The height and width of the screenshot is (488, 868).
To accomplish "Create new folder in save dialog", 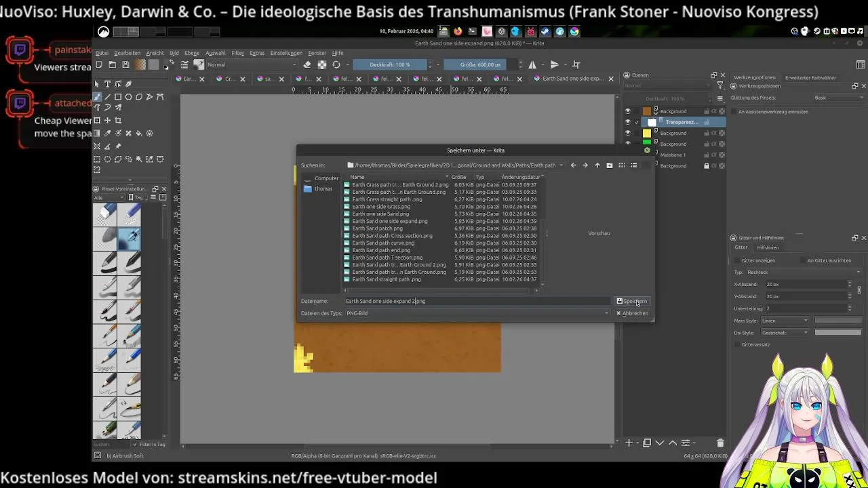I will (x=610, y=165).
